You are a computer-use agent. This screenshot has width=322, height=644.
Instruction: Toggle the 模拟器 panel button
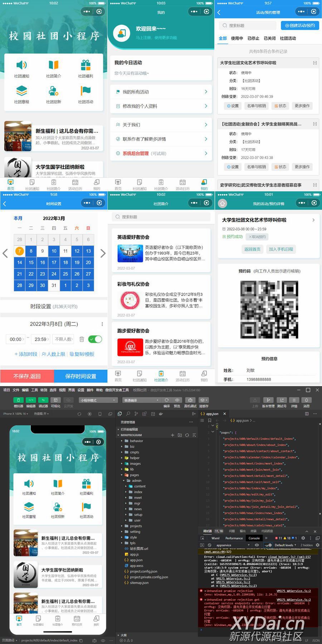click(x=18, y=400)
